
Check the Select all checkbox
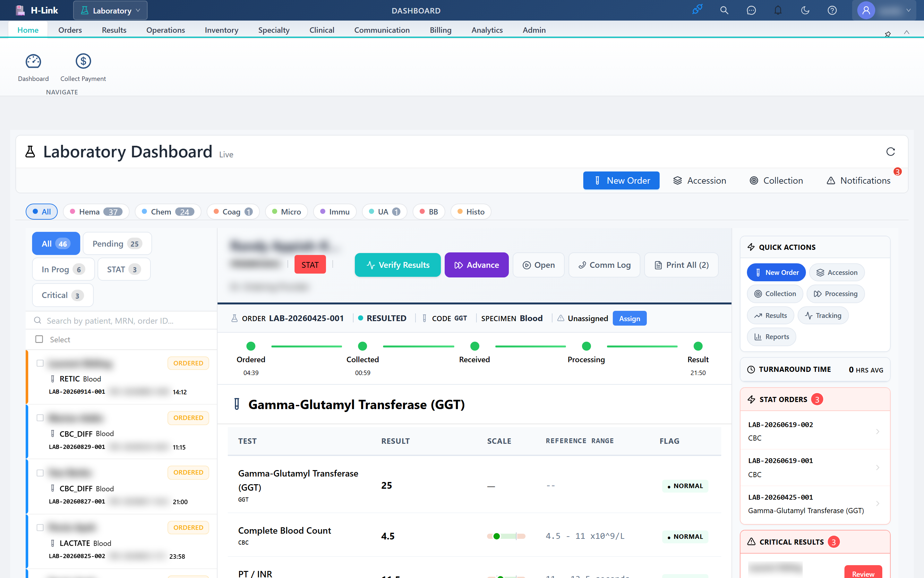coord(39,339)
